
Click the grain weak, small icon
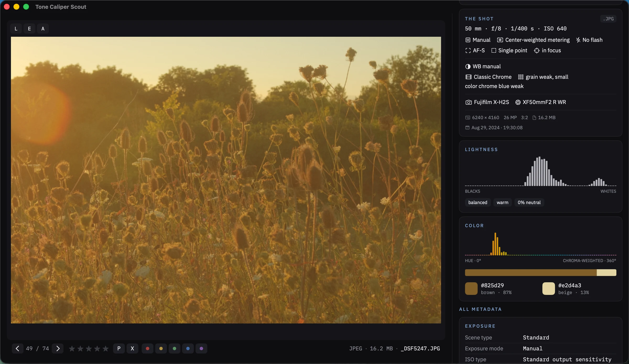[521, 77]
